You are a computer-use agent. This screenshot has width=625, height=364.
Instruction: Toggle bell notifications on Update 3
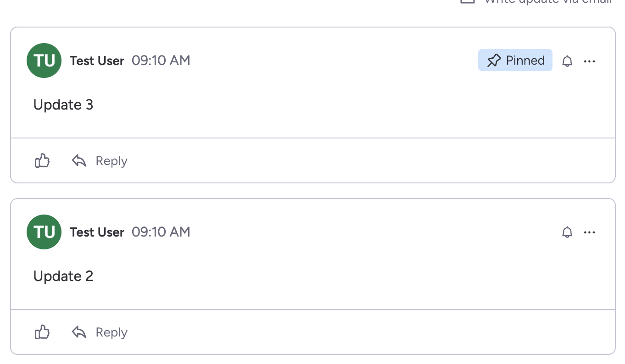pos(568,61)
